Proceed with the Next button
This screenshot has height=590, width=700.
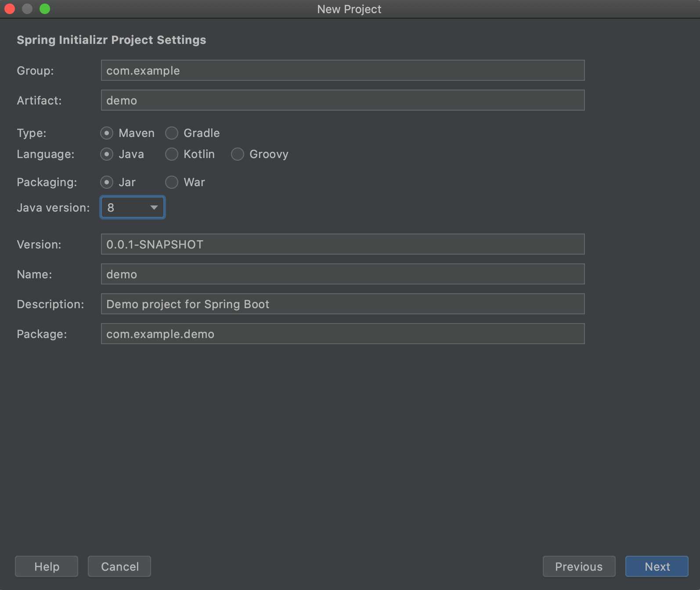(657, 566)
